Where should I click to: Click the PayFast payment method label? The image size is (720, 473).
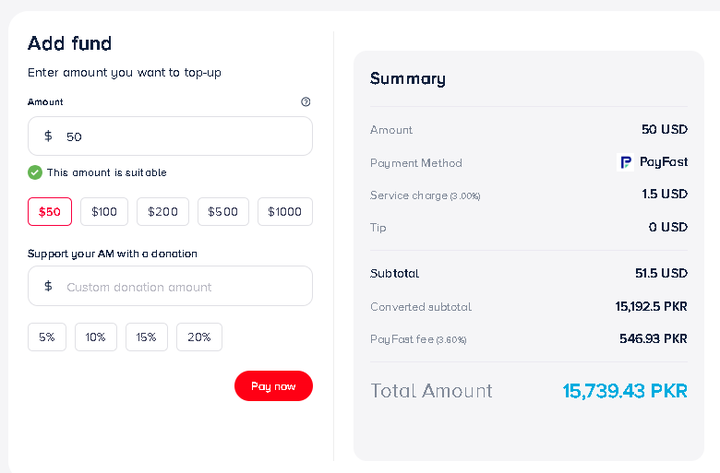[663, 162]
